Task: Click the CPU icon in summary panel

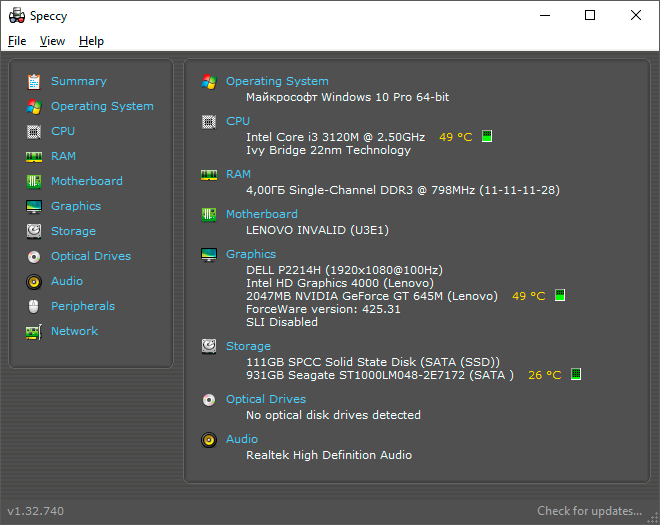Action: pos(209,122)
